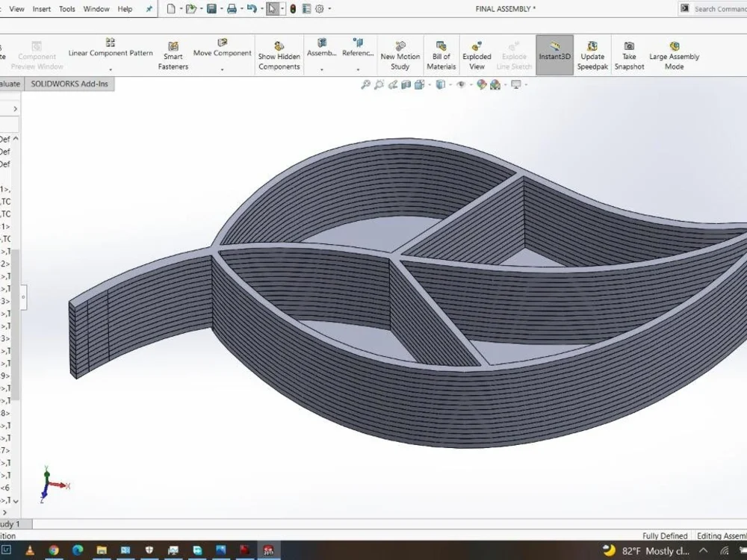Screen dimensions: 747x560
Task: Click Zoom to Fit icon
Action: pos(365,85)
